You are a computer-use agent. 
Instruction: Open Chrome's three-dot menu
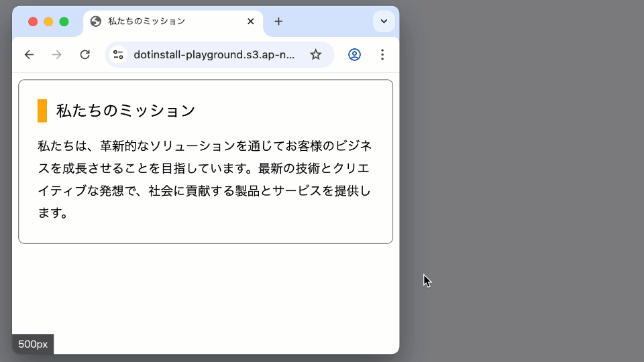tap(382, 54)
